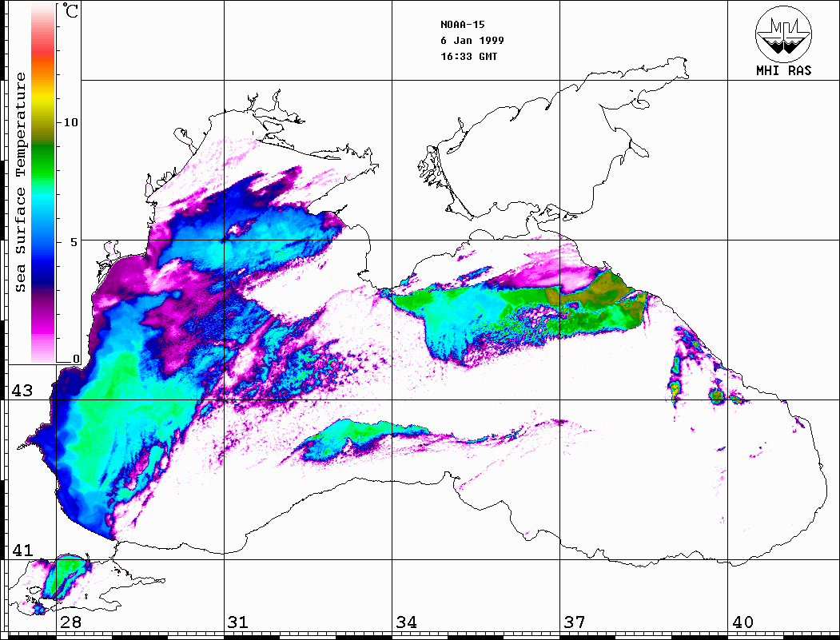840x640 pixels.
Task: Pick the green band of the color scale
Action: pyautogui.click(x=43, y=161)
